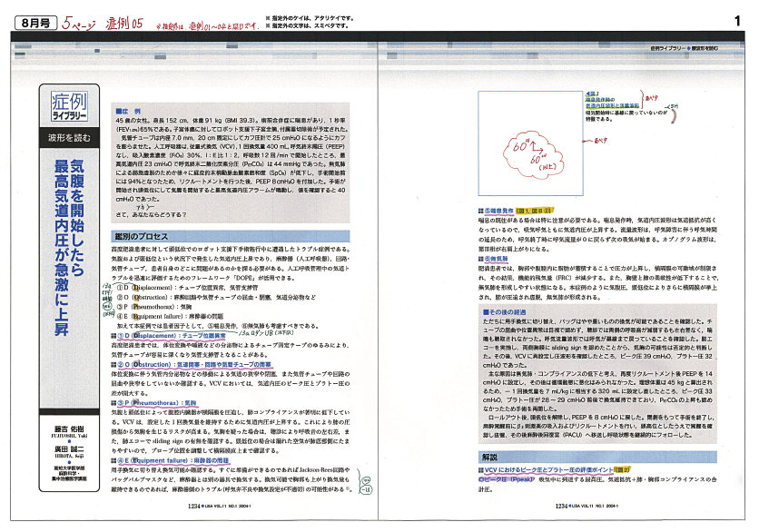Click the ■症例 heading in grey box
Image resolution: width=759 pixels, height=532 pixels.
127,111
